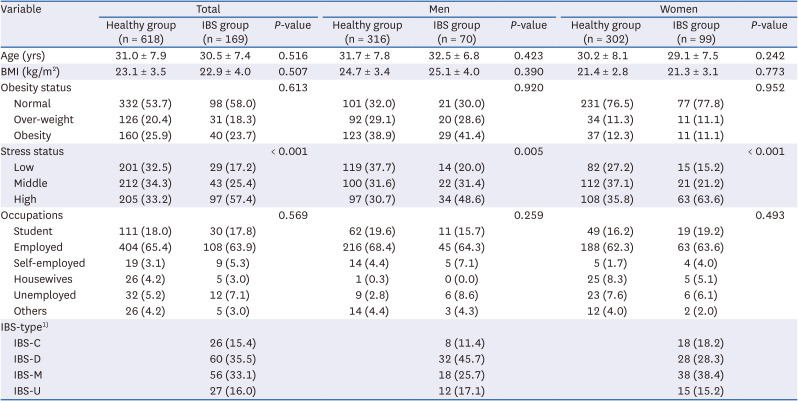This screenshot has width=798, height=401.
Task: Click the 'IBS group (n = 99)' header
Action: click(681, 31)
